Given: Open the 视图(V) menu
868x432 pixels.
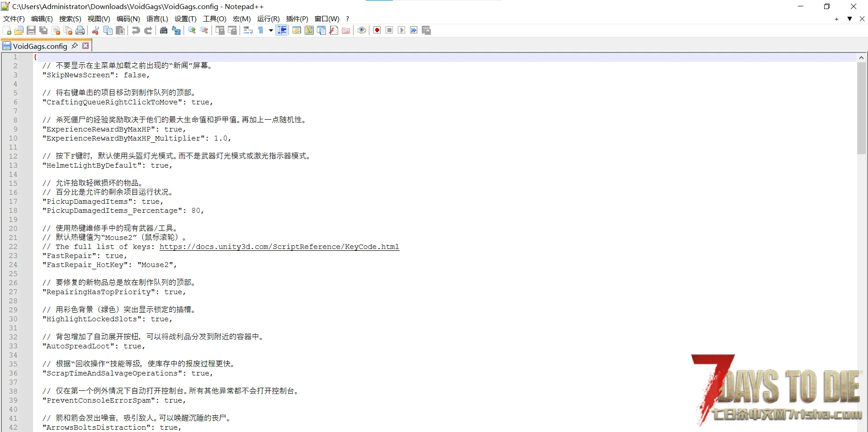Looking at the screenshot, I should [x=99, y=19].
